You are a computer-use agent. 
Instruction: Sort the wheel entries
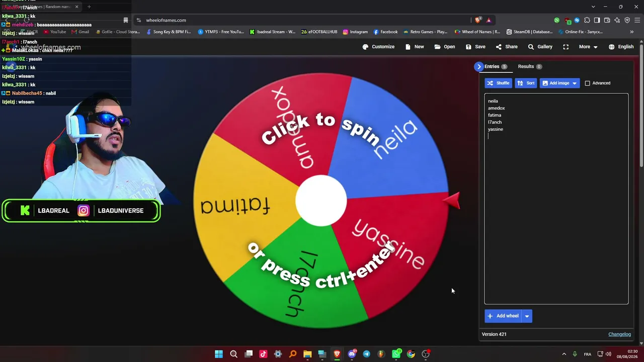pos(526,83)
